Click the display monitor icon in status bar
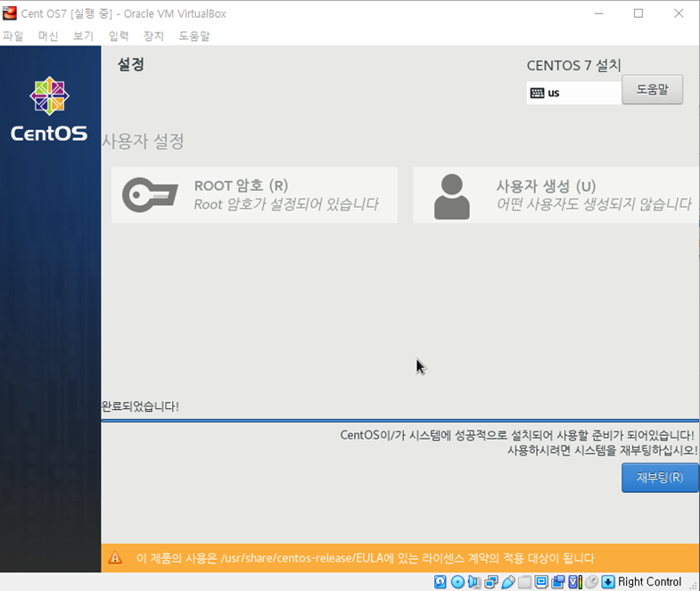700x591 pixels. pyautogui.click(x=541, y=581)
